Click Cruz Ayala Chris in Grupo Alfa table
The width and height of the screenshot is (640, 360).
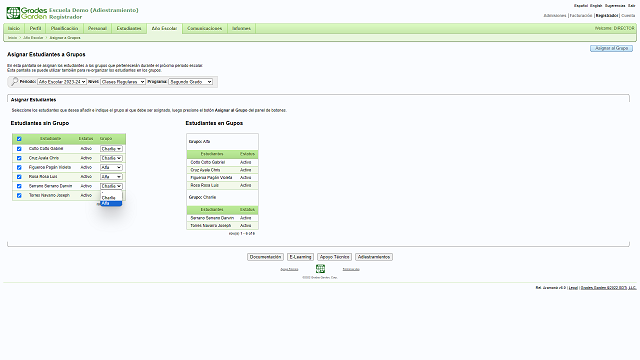pyautogui.click(x=205, y=170)
